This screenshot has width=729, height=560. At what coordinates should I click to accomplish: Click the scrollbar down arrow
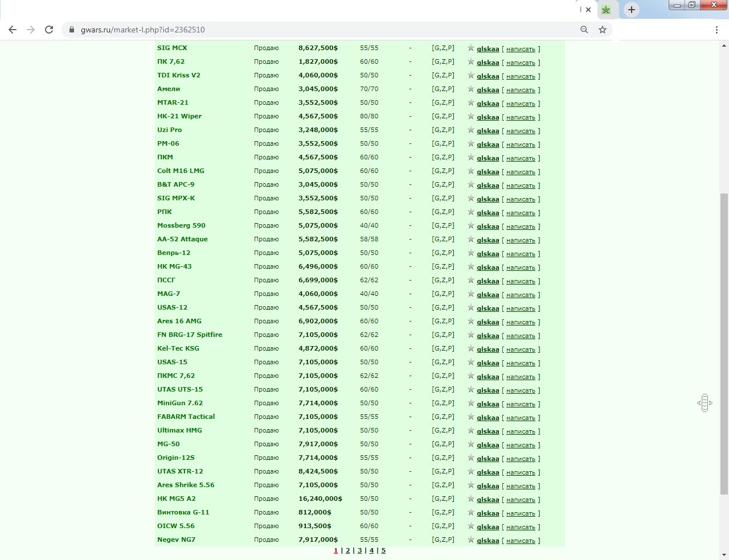(x=724, y=555)
